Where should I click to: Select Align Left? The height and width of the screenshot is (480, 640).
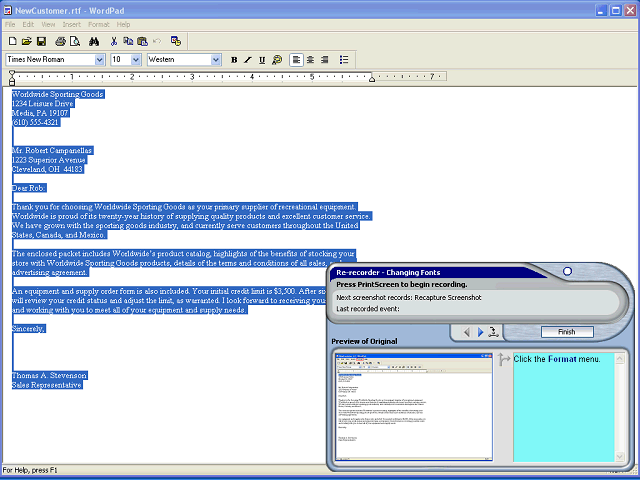pyautogui.click(x=296, y=60)
